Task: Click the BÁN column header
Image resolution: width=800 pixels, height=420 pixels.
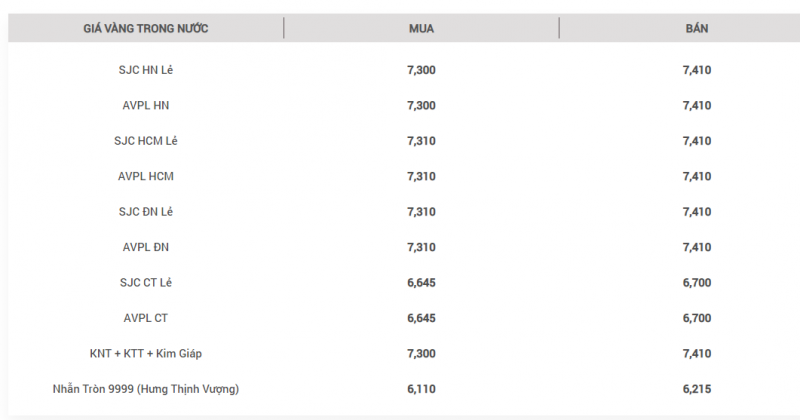Action: [696, 29]
